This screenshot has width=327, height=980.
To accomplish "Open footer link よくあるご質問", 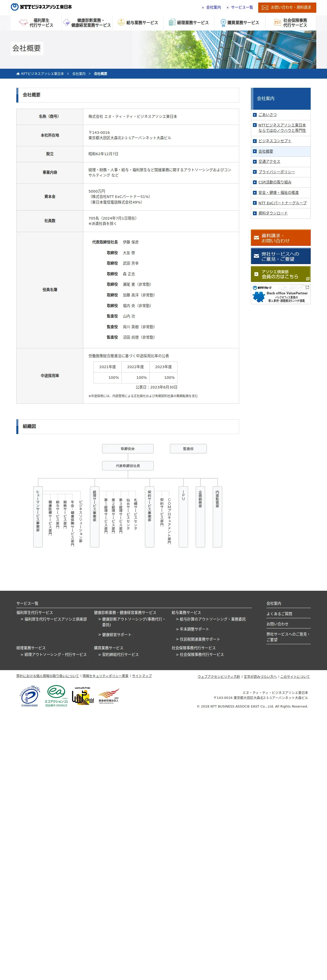I will (279, 614).
